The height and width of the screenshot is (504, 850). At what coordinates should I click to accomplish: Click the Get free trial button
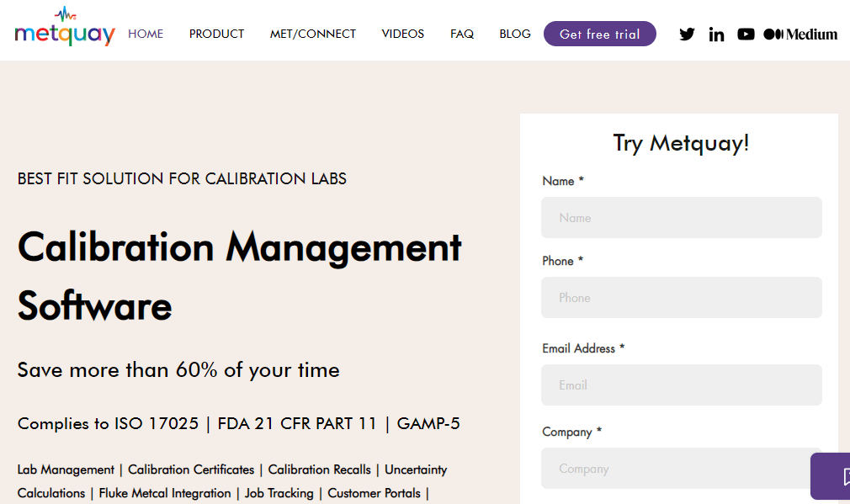pos(599,34)
